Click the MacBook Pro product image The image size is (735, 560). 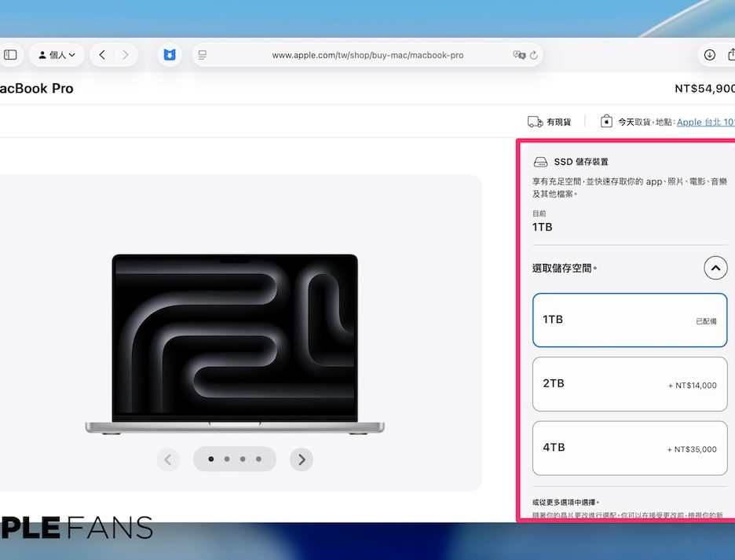click(x=235, y=344)
